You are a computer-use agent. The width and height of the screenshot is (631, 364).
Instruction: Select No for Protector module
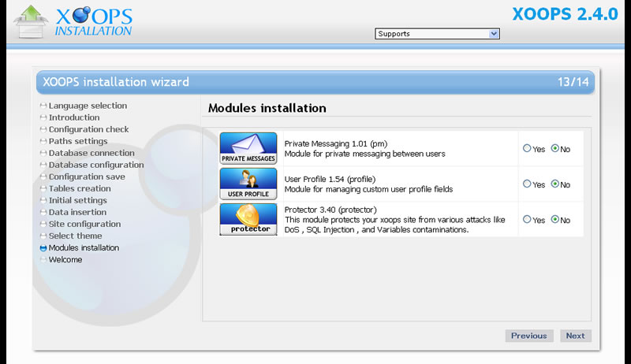pyautogui.click(x=555, y=219)
